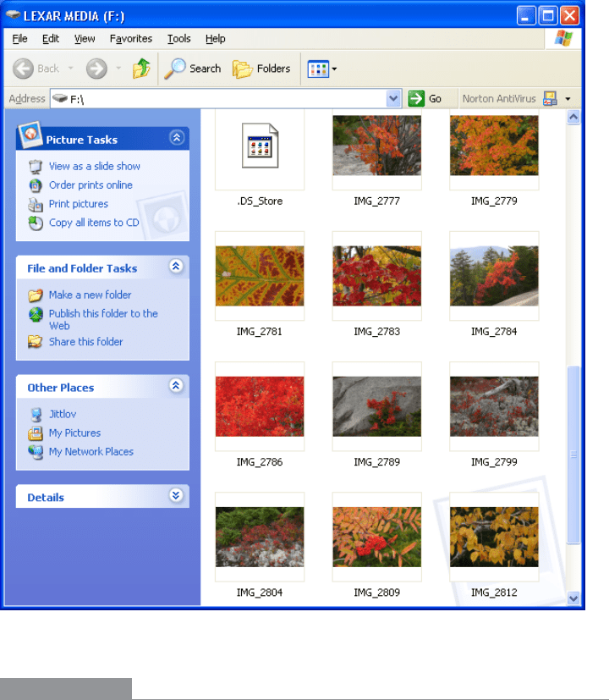Click the Print pictures printer icon

tap(36, 204)
